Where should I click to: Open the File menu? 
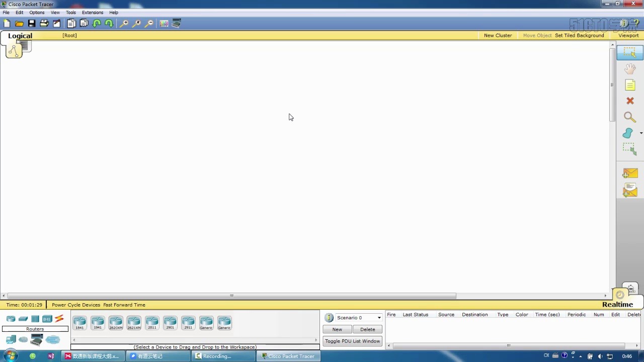[6, 13]
